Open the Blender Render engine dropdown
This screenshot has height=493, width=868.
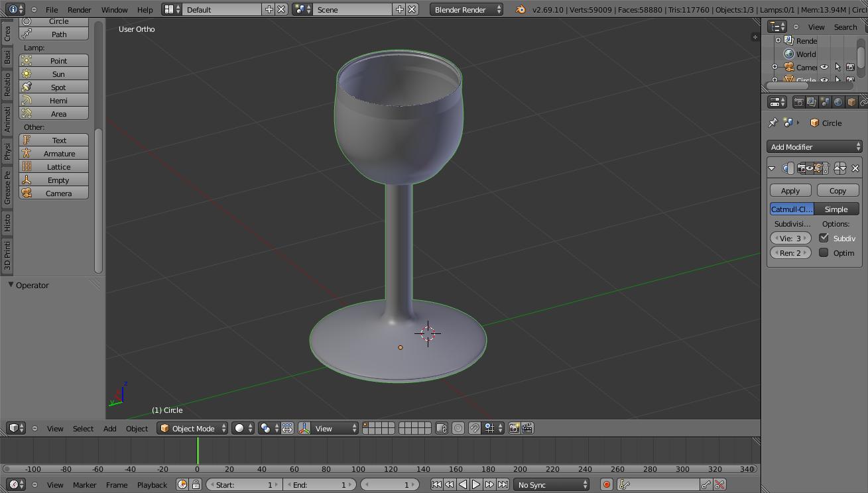coord(466,10)
